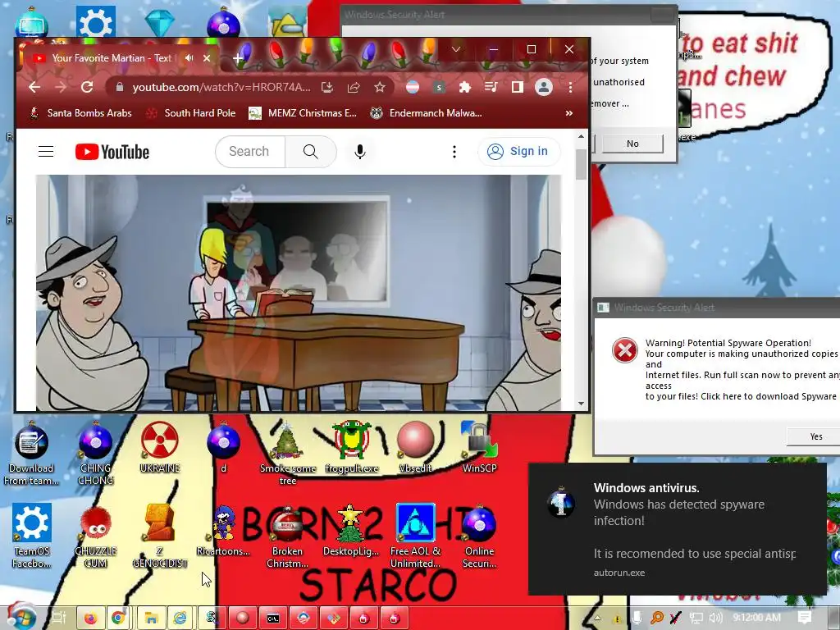Viewport: 840px width, 630px height.
Task: Open Endermanch Malwa... bookmark
Action: [x=427, y=113]
